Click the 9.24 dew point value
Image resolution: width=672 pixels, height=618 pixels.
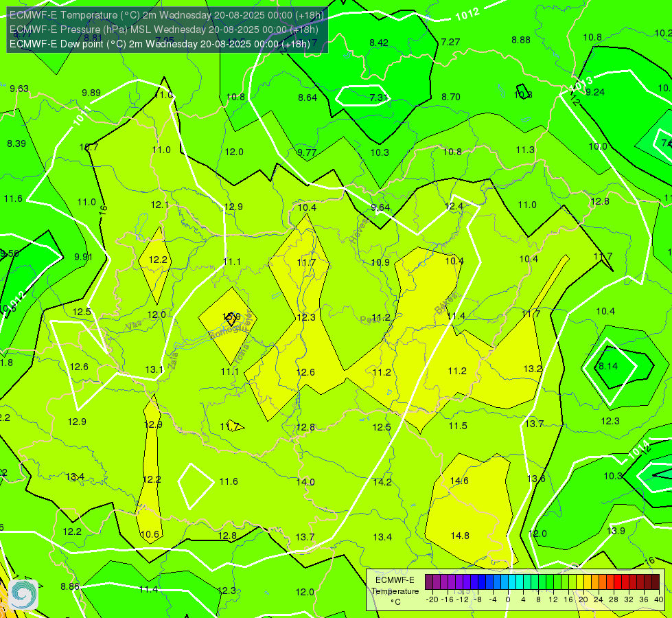(595, 92)
